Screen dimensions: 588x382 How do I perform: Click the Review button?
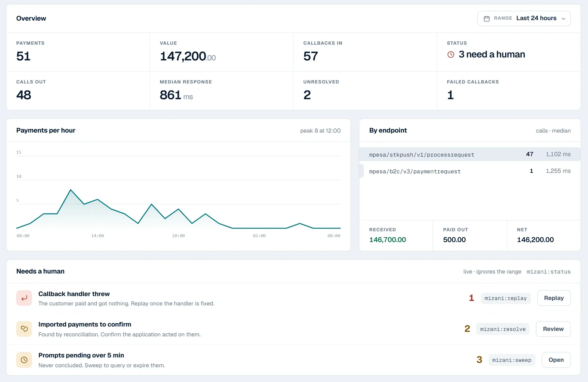[553, 329]
